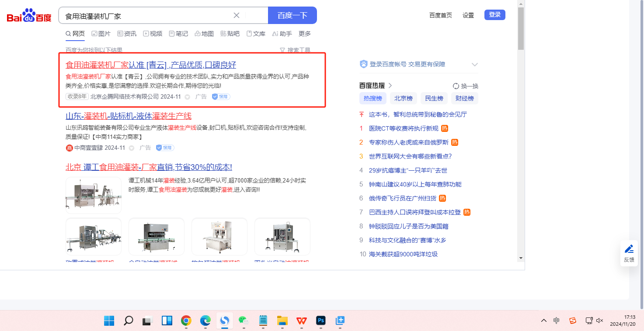Click the blue 登录 button

(x=495, y=15)
